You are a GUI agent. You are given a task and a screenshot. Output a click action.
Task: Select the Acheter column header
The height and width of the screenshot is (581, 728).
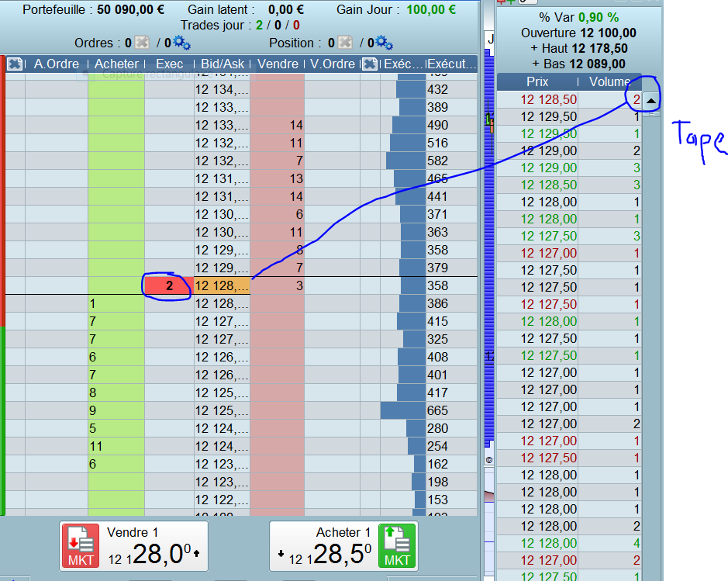pyautogui.click(x=116, y=64)
